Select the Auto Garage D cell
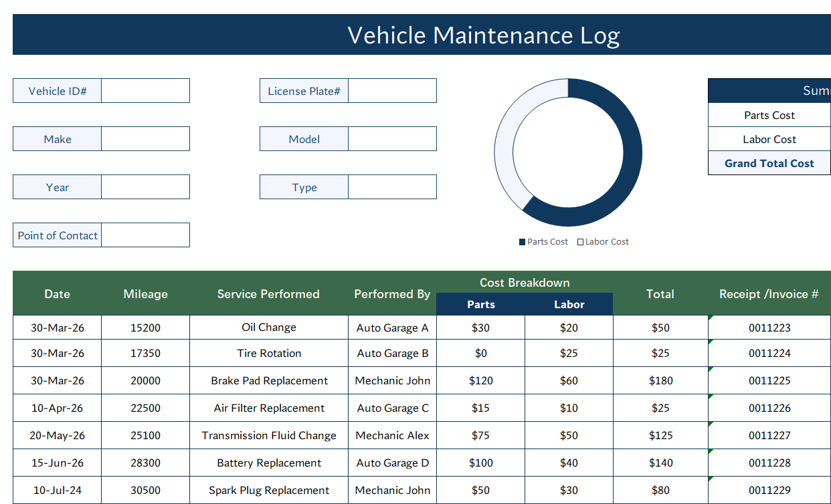Viewport: 831px width, 504px height. (392, 463)
